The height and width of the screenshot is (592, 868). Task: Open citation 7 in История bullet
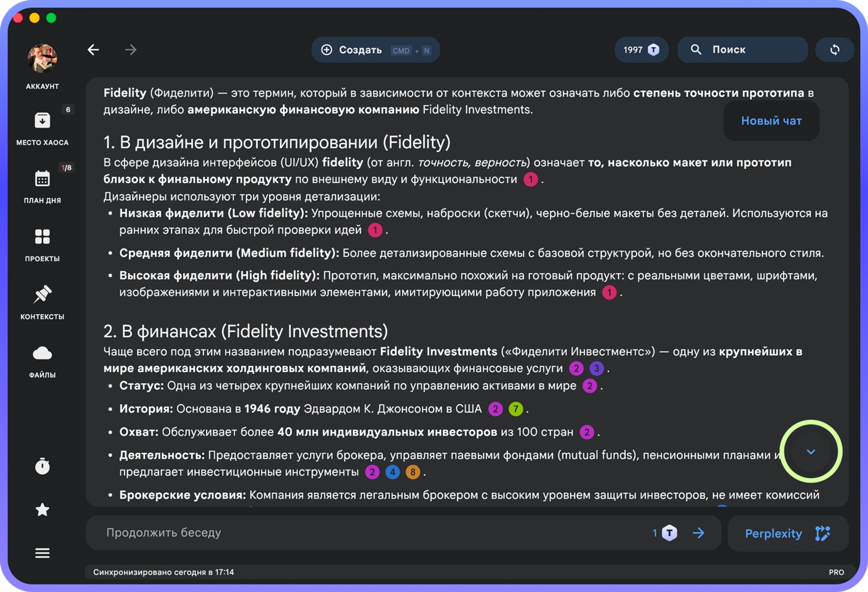tap(516, 409)
